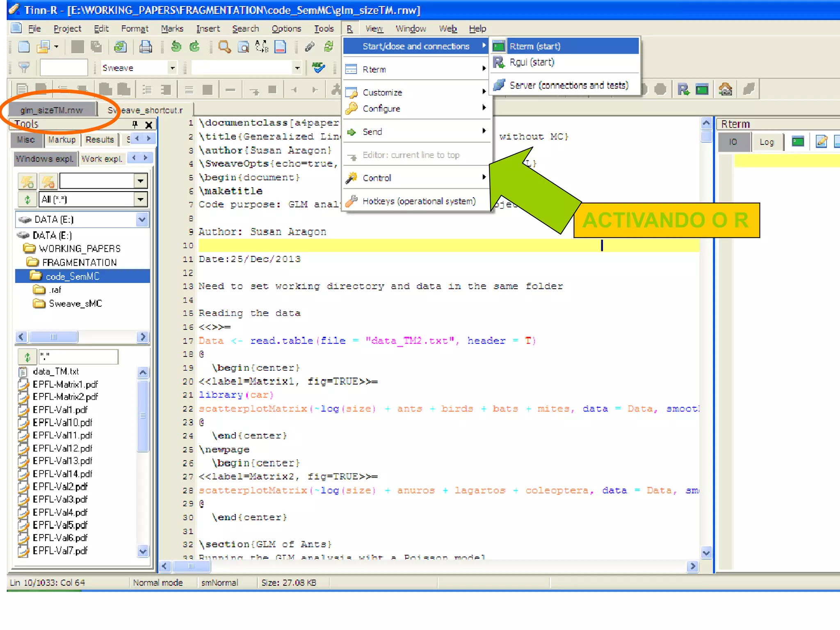Select the Sweave_sMC folder
Viewport: 840px width, 630px height.
[x=75, y=304]
